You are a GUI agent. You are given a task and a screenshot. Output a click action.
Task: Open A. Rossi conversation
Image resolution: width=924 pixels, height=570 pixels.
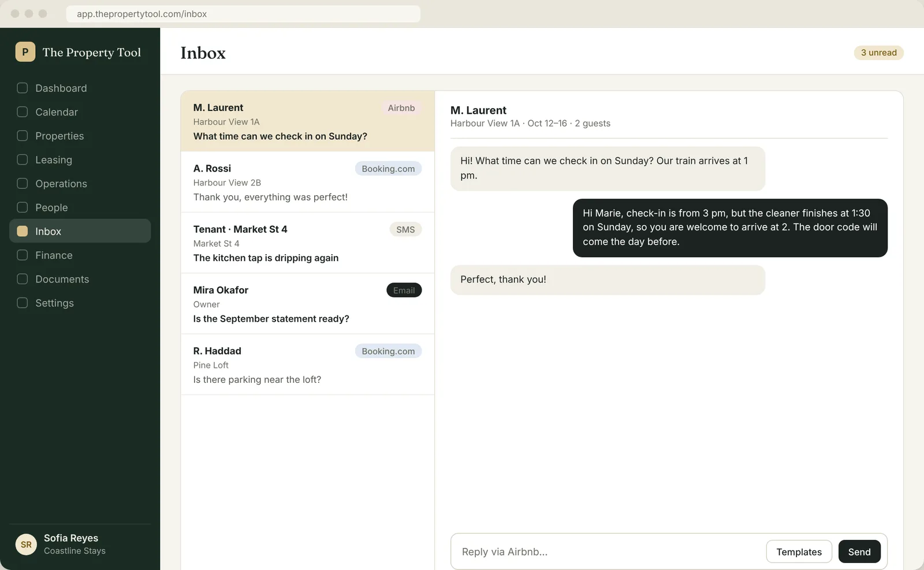pyautogui.click(x=307, y=182)
